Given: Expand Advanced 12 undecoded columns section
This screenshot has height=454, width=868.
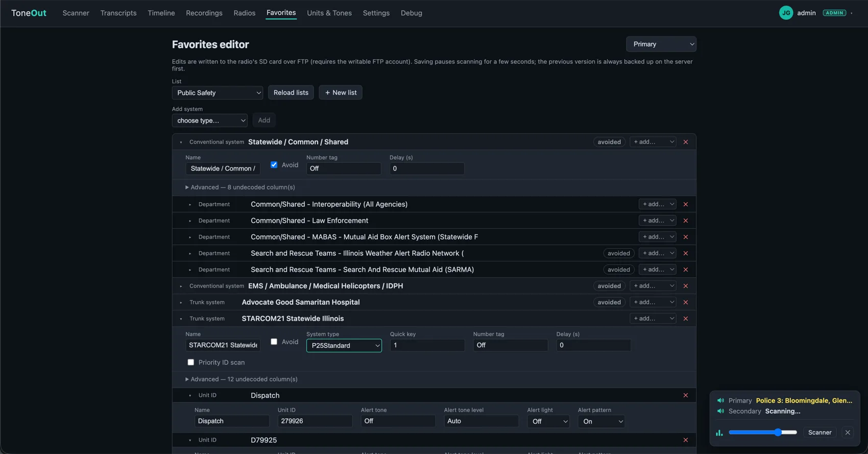Looking at the screenshot, I should (x=241, y=379).
